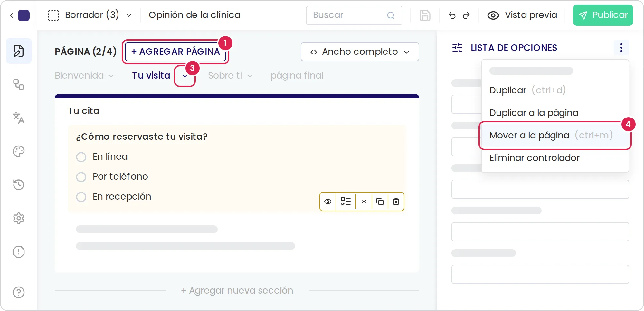
Task: Open the form builder sidebar icon
Action: pos(19,51)
